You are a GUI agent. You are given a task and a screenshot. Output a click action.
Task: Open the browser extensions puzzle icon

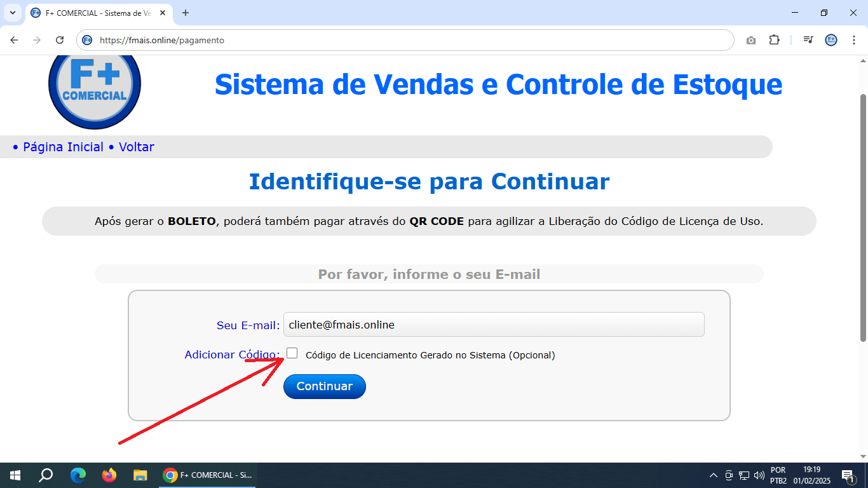coord(774,40)
